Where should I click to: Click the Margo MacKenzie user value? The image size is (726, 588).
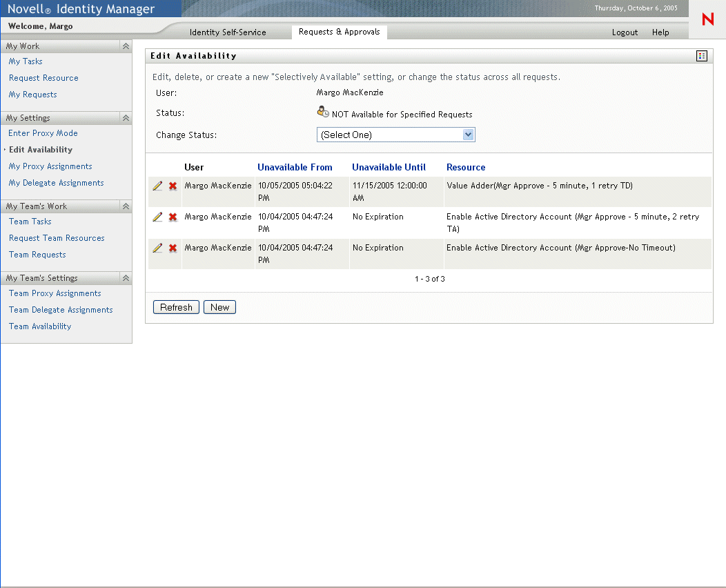[350, 92]
